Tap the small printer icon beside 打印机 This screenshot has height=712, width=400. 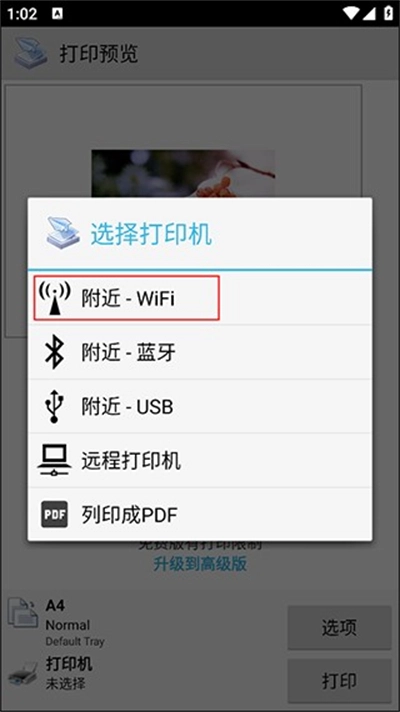(x=23, y=673)
